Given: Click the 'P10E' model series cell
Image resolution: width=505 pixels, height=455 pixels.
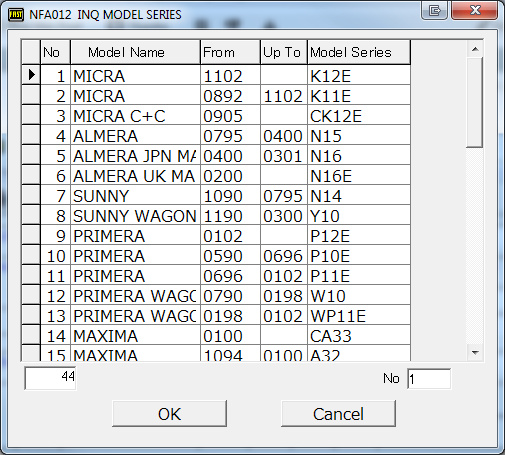Looking at the screenshot, I should (359, 255).
